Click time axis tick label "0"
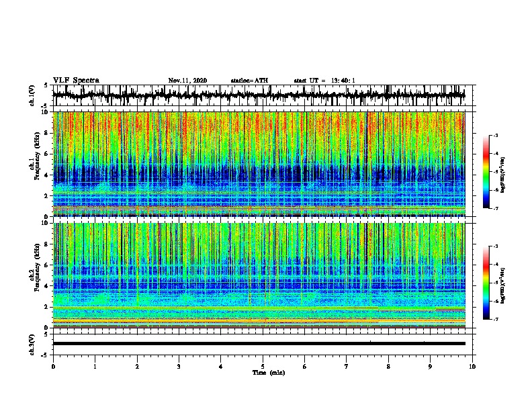Image resolution: width=532 pixels, height=411 pixels. click(x=53, y=367)
